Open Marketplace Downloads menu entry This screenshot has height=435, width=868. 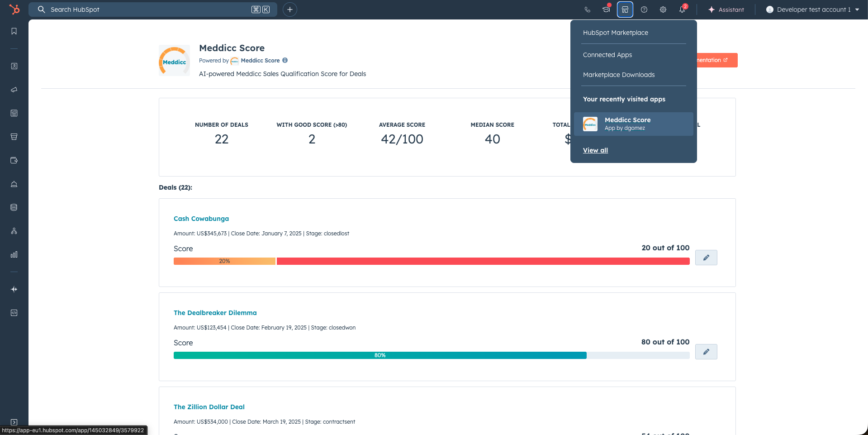coord(618,75)
